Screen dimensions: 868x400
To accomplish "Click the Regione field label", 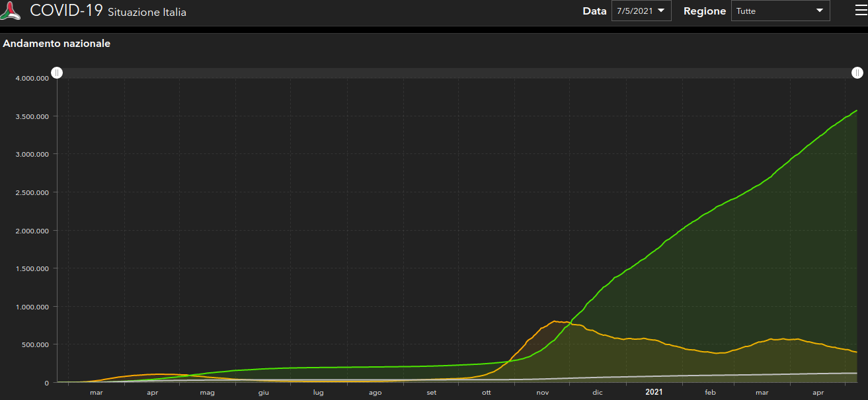I will (x=705, y=11).
